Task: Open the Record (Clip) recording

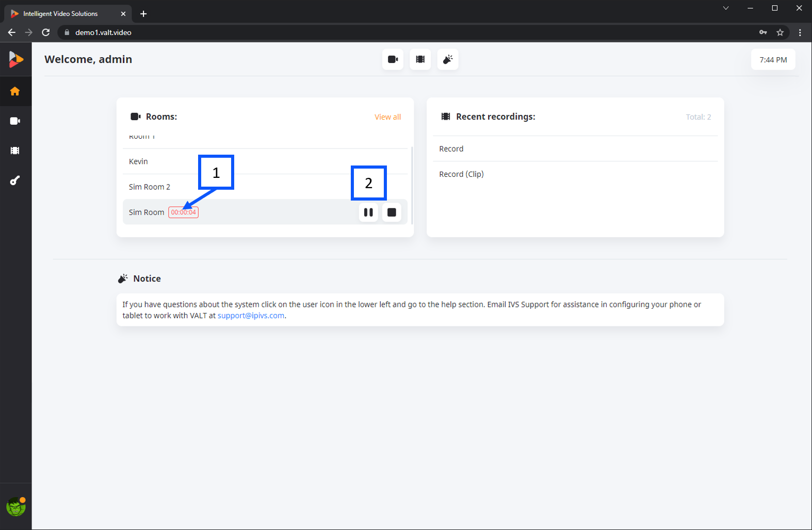Action: (576, 174)
